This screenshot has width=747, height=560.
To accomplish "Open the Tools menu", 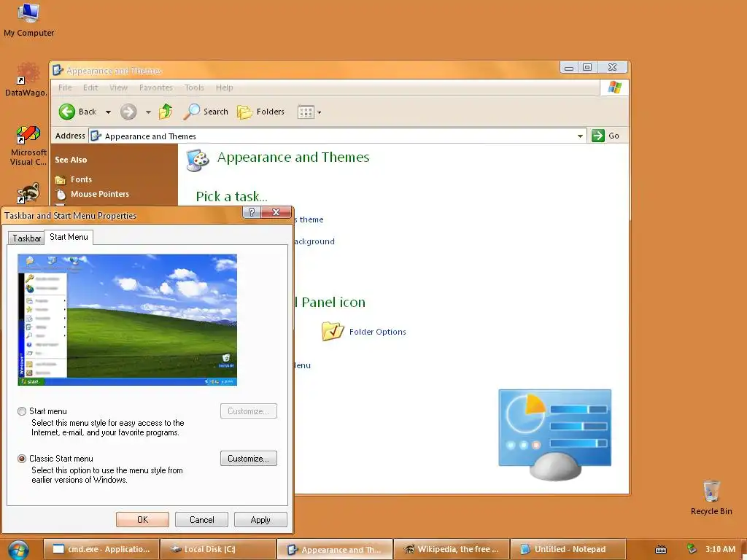I will tap(194, 87).
